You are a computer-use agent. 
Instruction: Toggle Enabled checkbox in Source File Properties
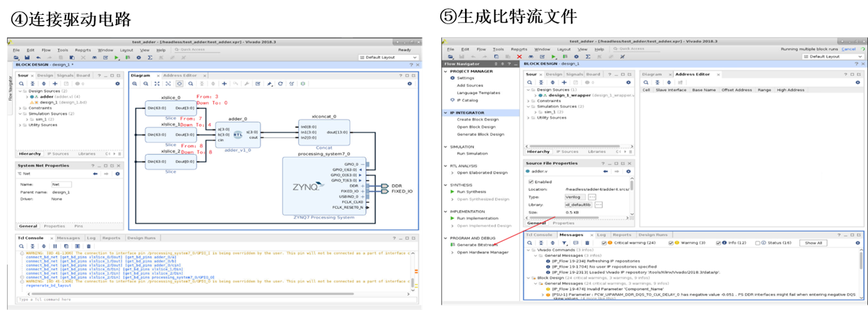click(x=531, y=182)
